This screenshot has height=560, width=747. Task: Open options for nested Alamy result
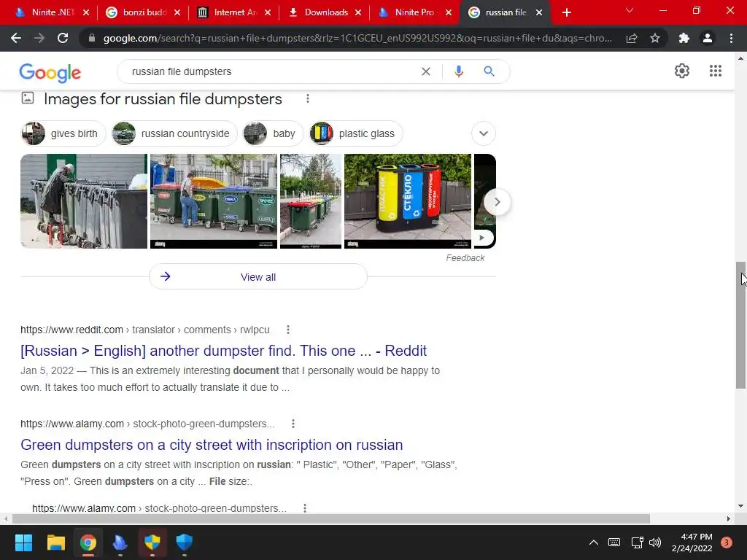point(305,508)
